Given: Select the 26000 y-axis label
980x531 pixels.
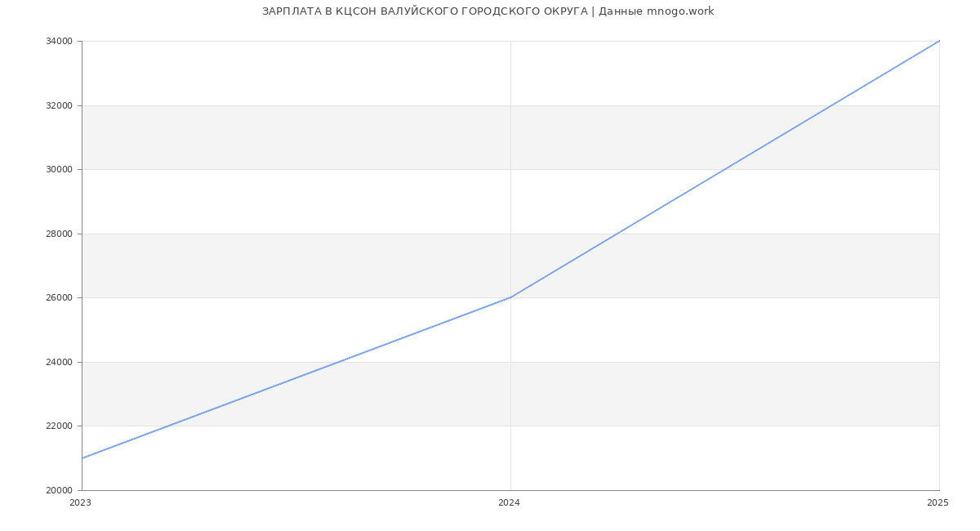Looking at the screenshot, I should [x=60, y=298].
